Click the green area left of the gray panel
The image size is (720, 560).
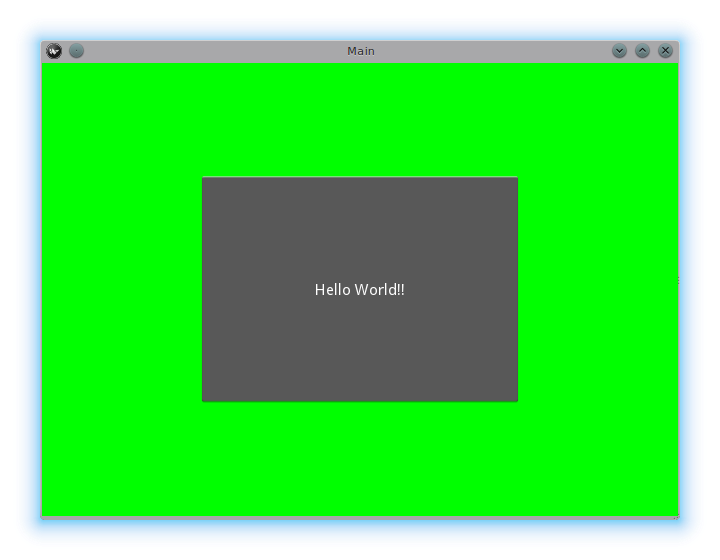(120, 290)
